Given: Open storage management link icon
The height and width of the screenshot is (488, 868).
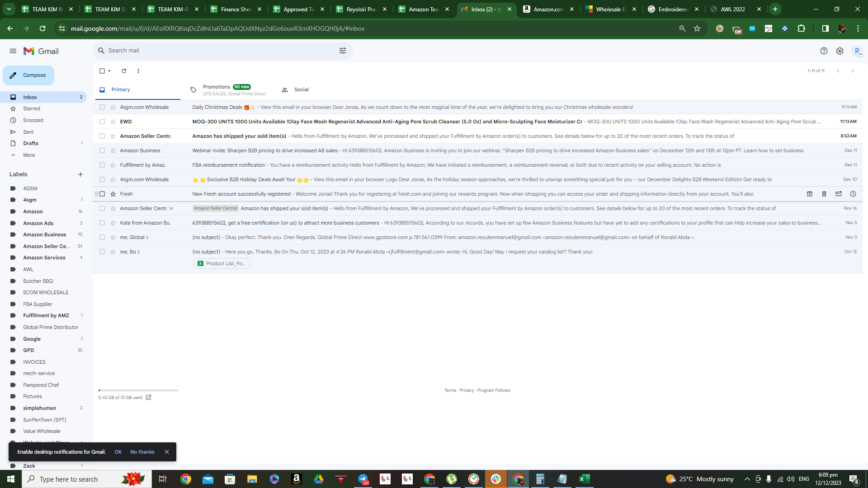Looking at the screenshot, I should [x=148, y=398].
